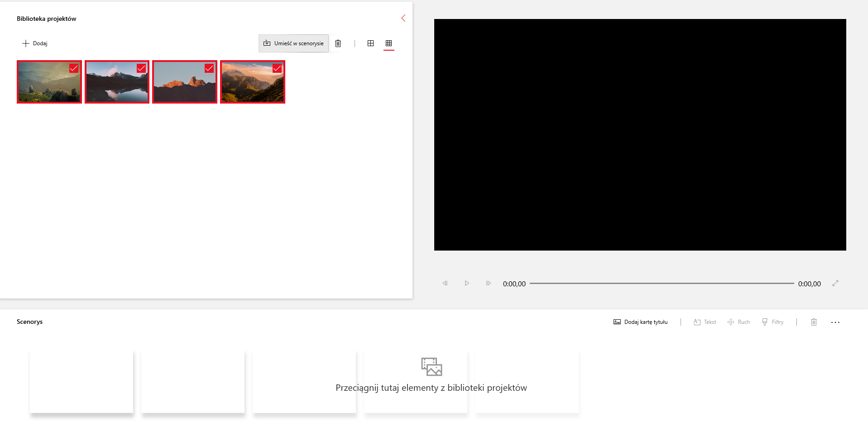
Task: Click the preview seek bar
Action: click(x=662, y=284)
